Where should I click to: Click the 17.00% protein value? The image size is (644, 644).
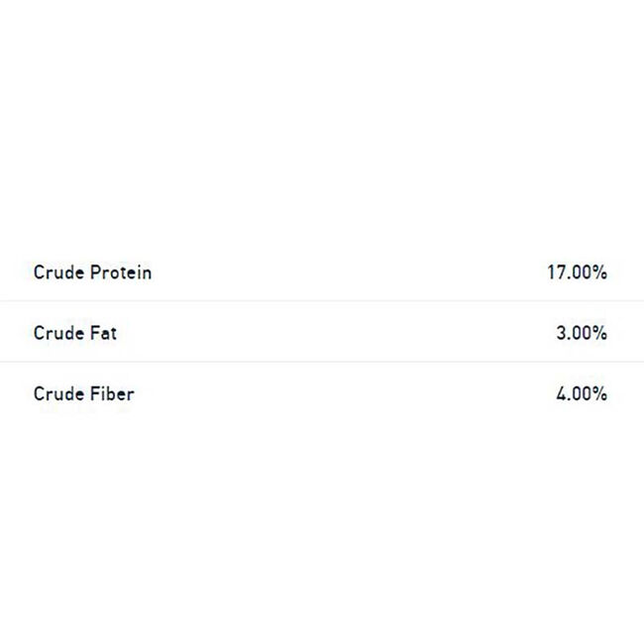click(x=577, y=272)
